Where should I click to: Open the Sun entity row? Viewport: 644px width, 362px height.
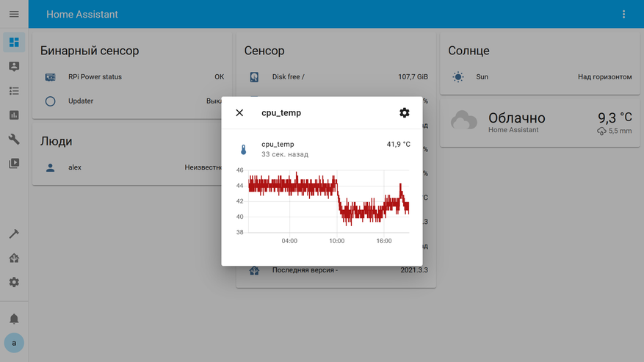click(540, 77)
